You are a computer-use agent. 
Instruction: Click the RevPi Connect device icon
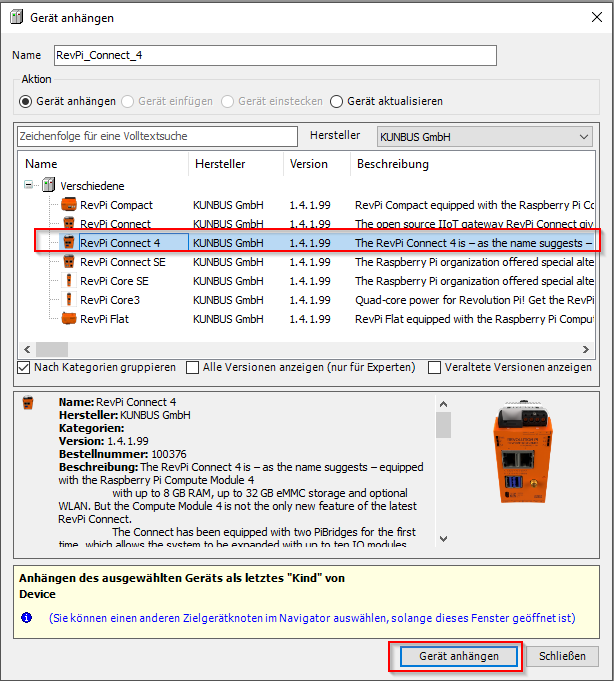tap(69, 224)
